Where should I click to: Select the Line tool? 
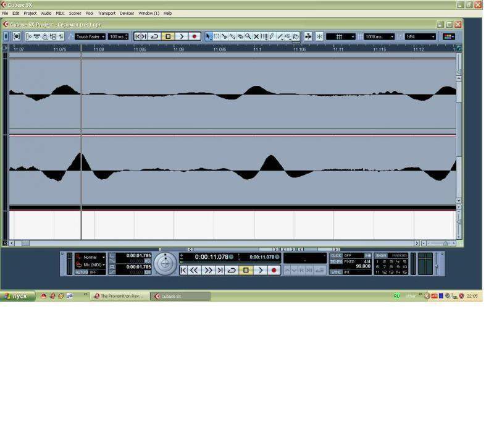click(280, 36)
